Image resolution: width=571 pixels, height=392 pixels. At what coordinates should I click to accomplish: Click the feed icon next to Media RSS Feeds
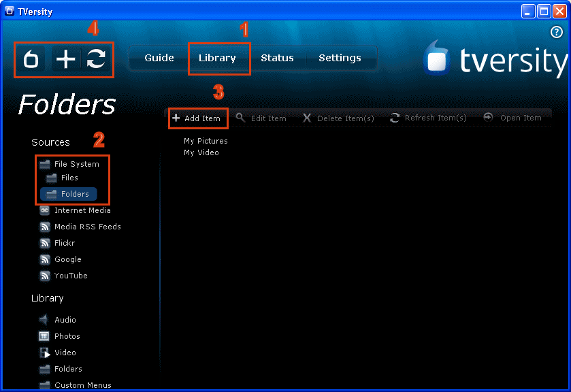[x=44, y=227]
